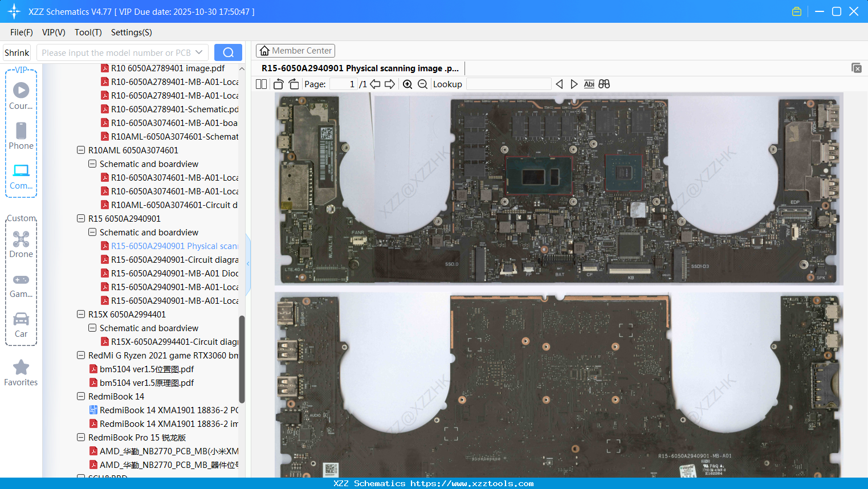Image resolution: width=868 pixels, height=489 pixels.
Task: Select R15-6050A2940901 Physical scan file
Action: [x=170, y=246]
